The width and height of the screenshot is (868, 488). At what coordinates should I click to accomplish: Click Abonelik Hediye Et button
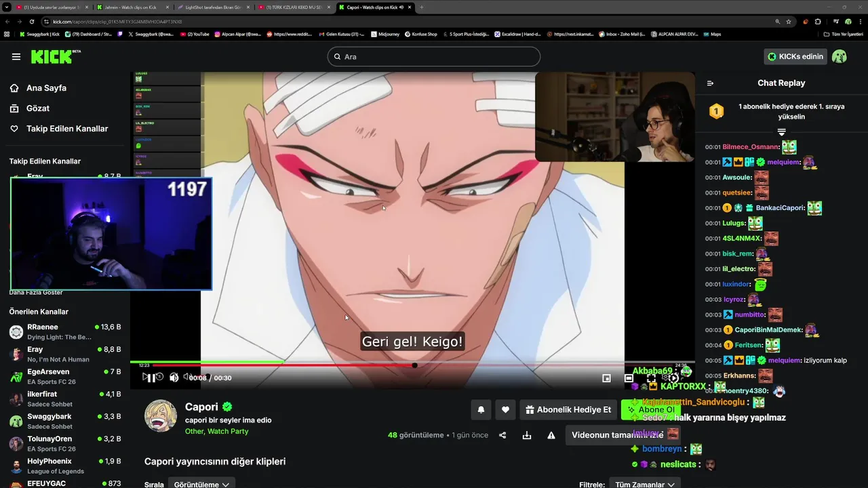point(567,409)
